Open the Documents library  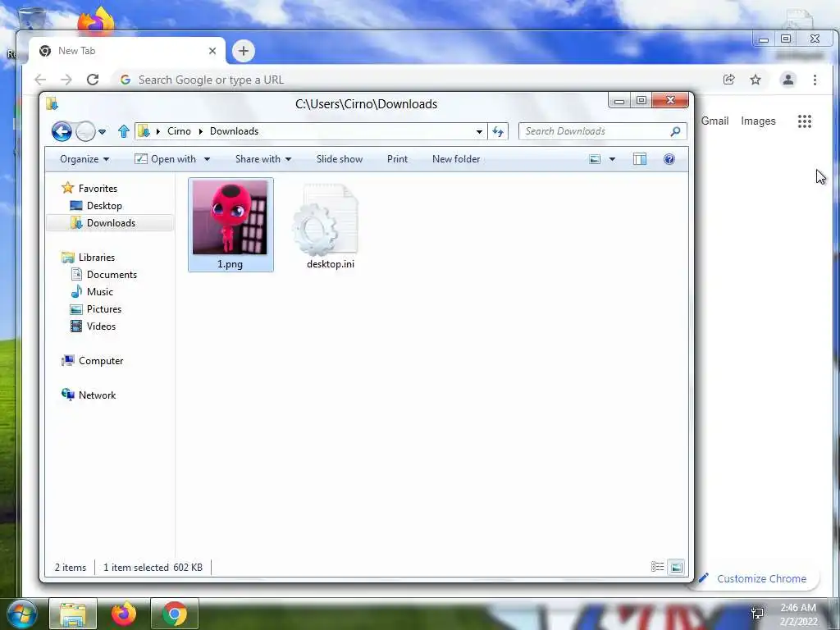(104, 274)
